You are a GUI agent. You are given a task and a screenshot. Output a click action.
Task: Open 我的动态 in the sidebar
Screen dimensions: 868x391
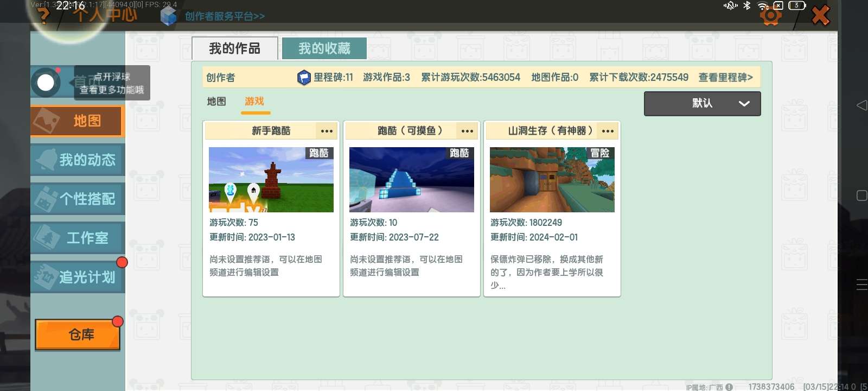[x=78, y=160]
